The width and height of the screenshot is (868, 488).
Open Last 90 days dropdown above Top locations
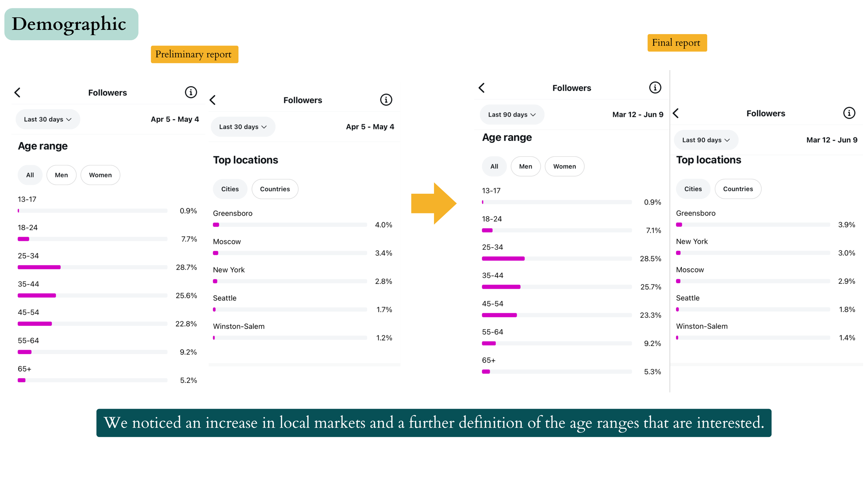pos(706,140)
